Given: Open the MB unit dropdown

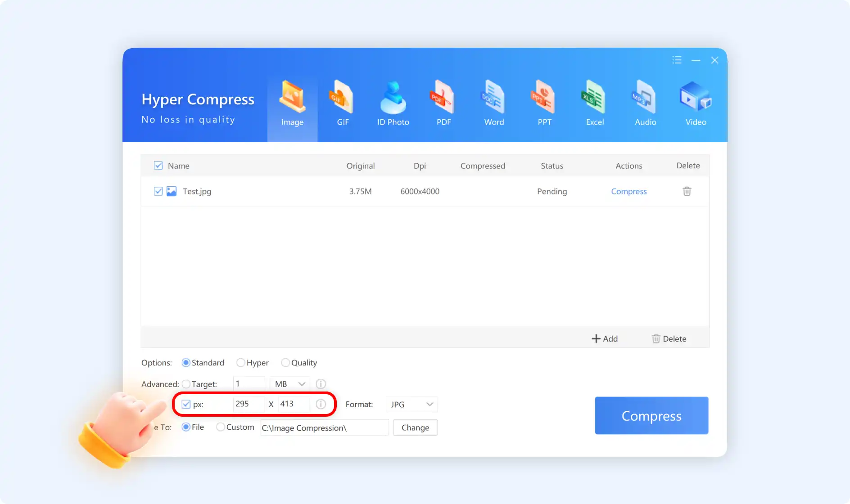Looking at the screenshot, I should click(x=289, y=384).
